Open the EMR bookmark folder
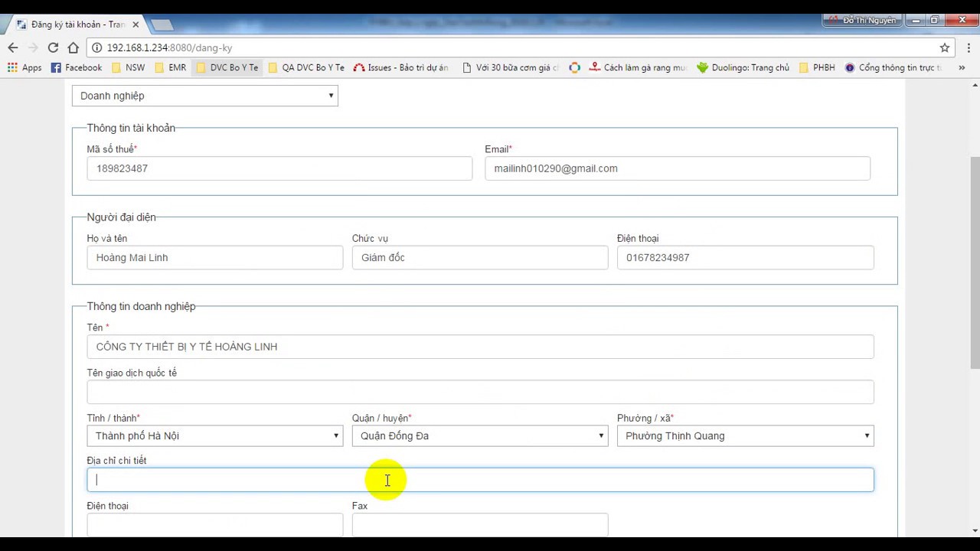This screenshot has width=980, height=551. click(170, 67)
